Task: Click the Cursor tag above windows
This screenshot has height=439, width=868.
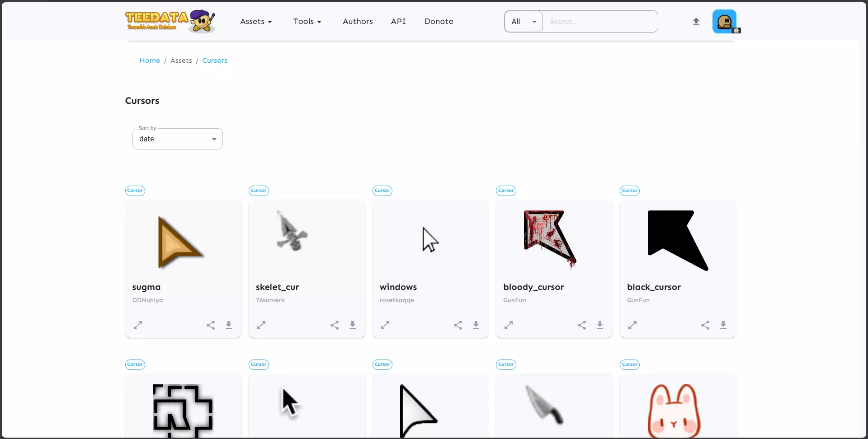Action: (x=382, y=191)
